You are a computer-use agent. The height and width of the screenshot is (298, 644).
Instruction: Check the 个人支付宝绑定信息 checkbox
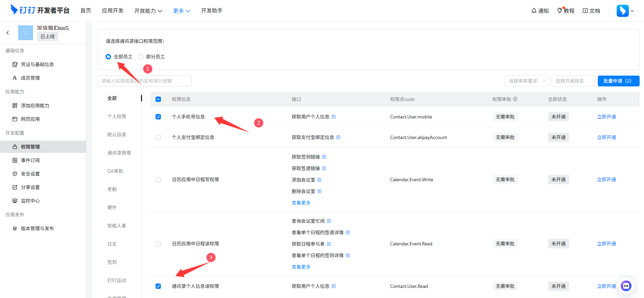tap(158, 137)
